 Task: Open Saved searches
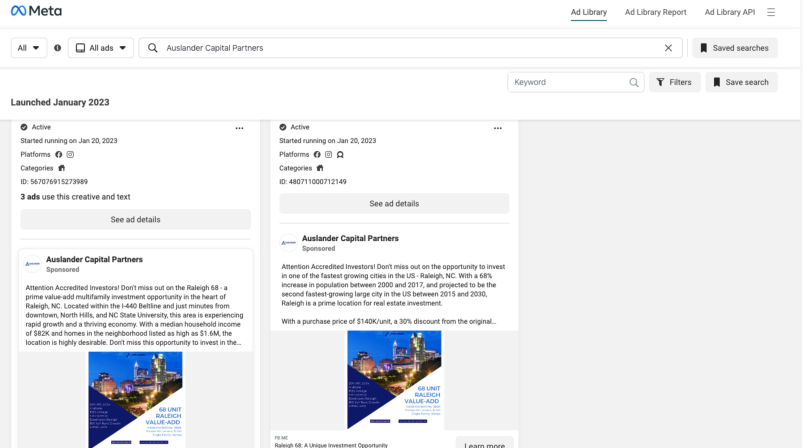(x=734, y=48)
